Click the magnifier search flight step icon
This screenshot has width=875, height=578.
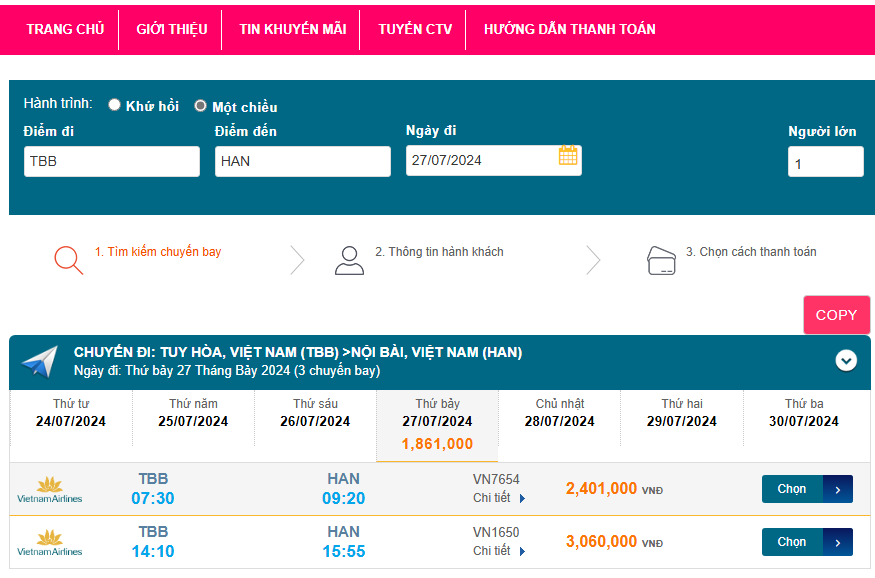(68, 259)
